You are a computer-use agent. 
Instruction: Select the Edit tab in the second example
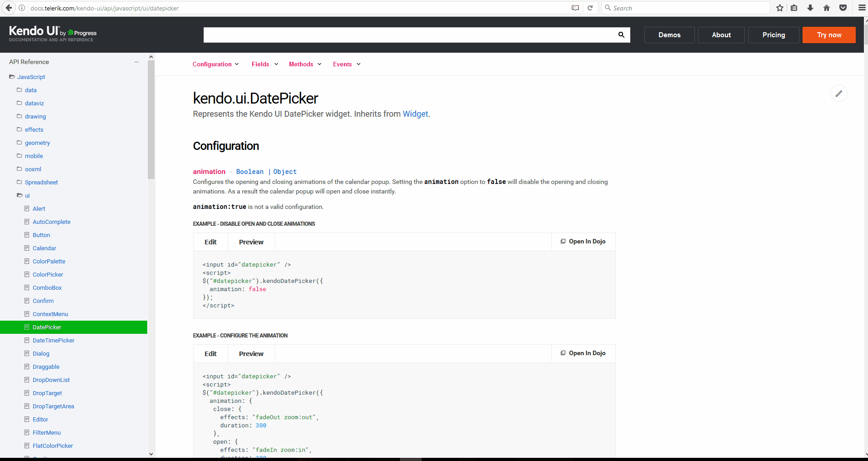pos(210,354)
